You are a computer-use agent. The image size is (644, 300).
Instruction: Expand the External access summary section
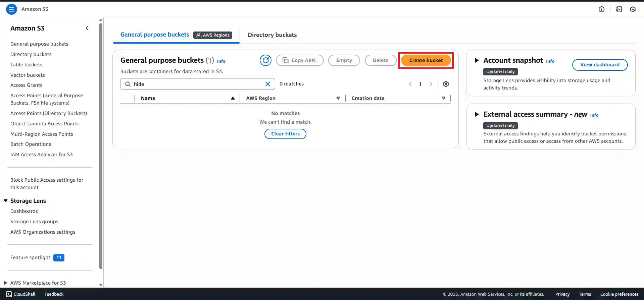(477, 114)
